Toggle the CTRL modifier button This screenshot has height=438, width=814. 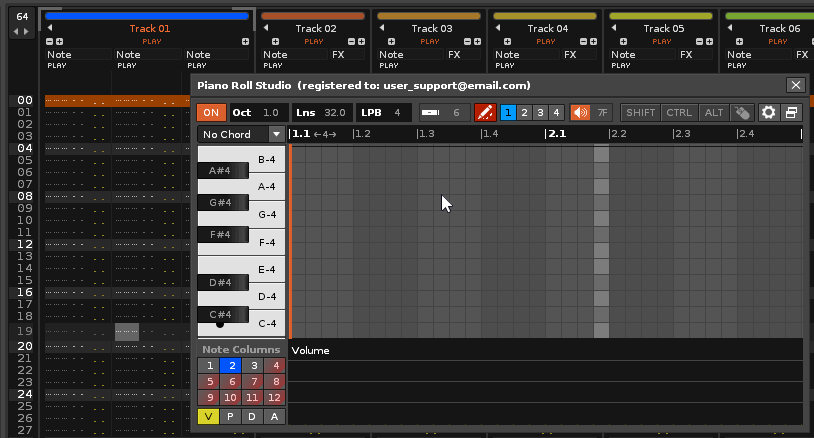tap(679, 113)
